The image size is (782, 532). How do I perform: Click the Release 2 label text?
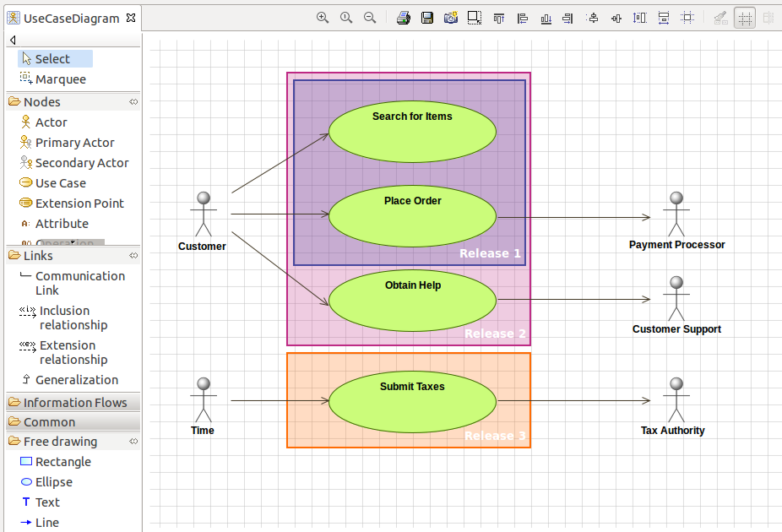[495, 334]
